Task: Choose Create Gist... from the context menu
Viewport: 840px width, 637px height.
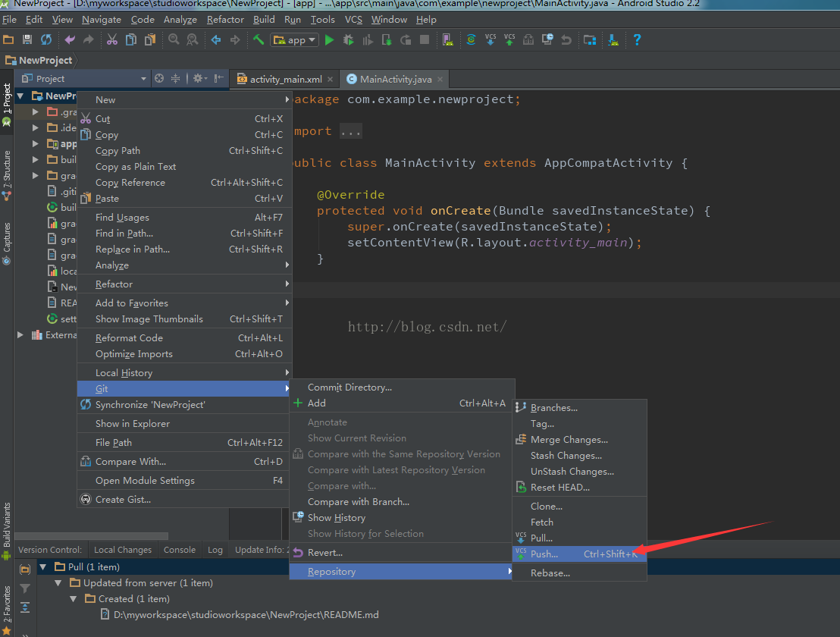Action: [x=183, y=499]
